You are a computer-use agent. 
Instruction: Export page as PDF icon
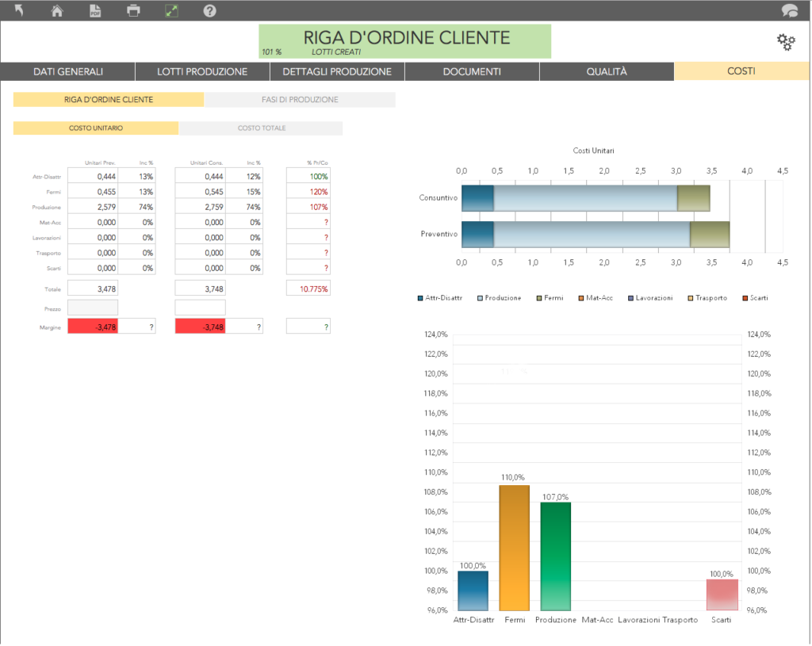tap(95, 10)
